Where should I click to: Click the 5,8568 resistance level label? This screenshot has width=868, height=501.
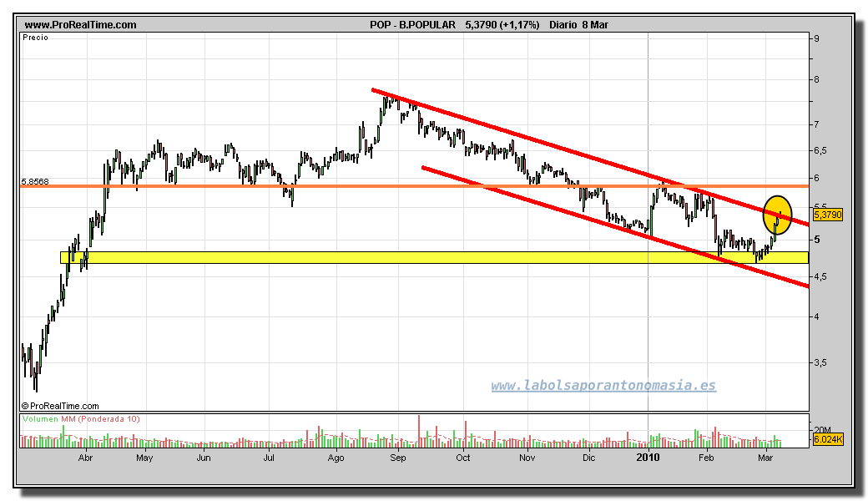[x=36, y=181]
